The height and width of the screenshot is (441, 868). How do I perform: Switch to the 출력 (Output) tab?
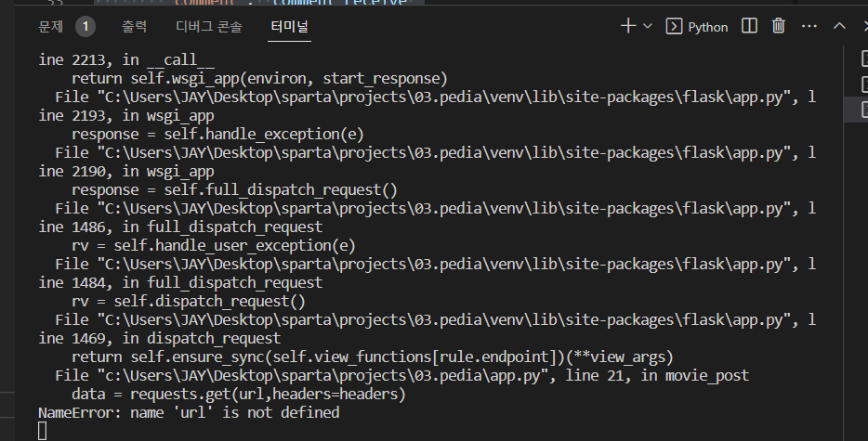pos(134,27)
